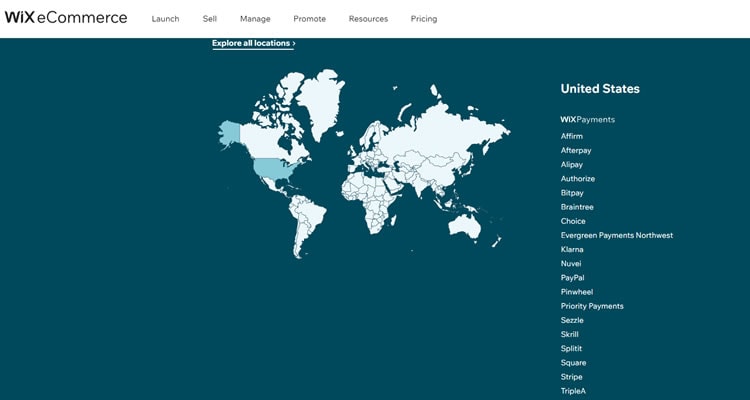Viewport: 750px width, 400px height.
Task: Click Braintree in the payment list
Action: 577,207
